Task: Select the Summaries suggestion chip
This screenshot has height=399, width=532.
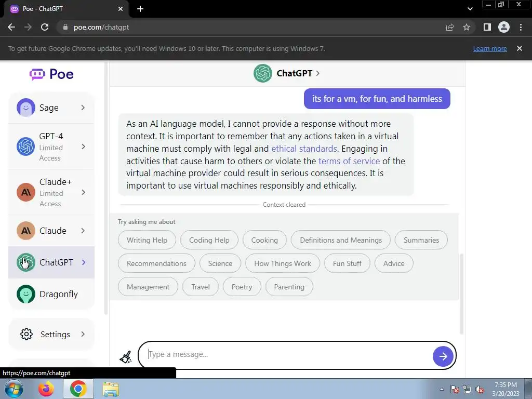Action: [421, 240]
